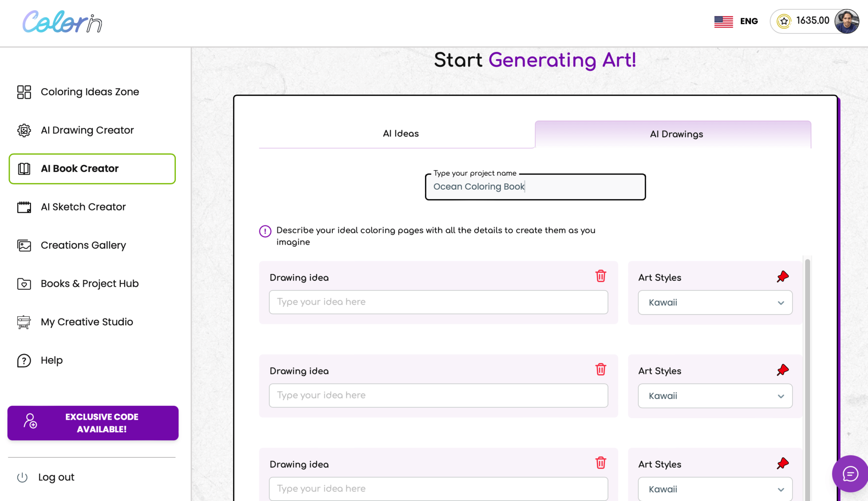
Task: Pin the third Art Styles selection
Action: coord(782,463)
